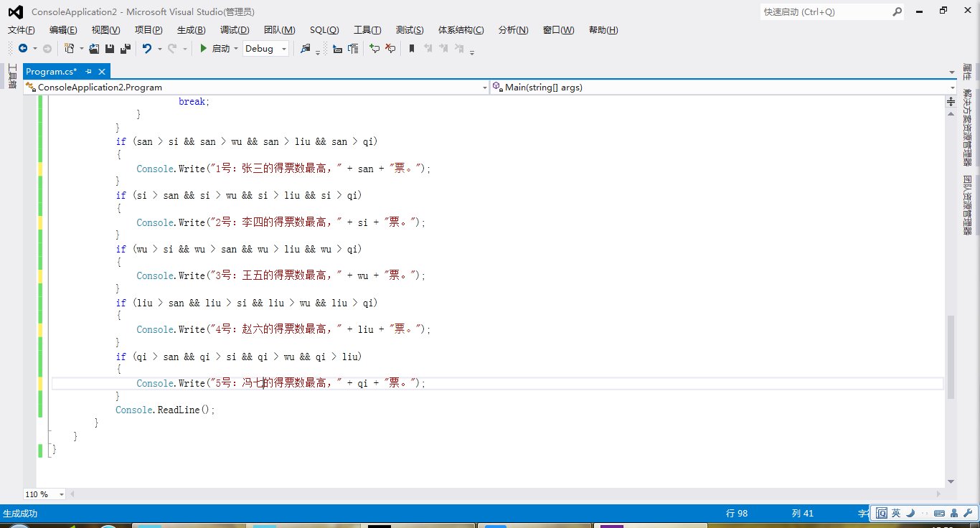Click the Quick Launch magnifier icon
Viewport: 980px width, 528px height.
[897, 11]
